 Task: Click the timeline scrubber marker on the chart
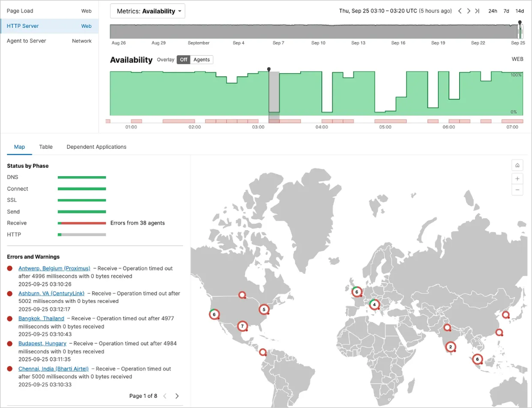click(x=269, y=69)
